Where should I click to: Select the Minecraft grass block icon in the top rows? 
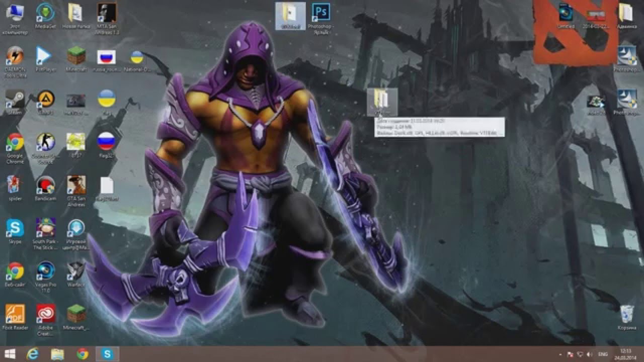[x=76, y=59]
